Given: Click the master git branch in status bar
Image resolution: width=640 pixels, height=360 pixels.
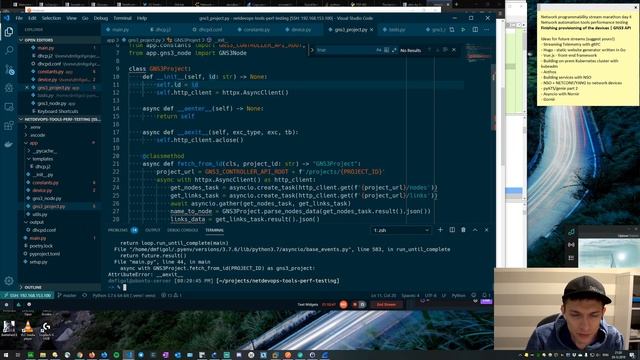Looking at the screenshot, I should 67,295.
